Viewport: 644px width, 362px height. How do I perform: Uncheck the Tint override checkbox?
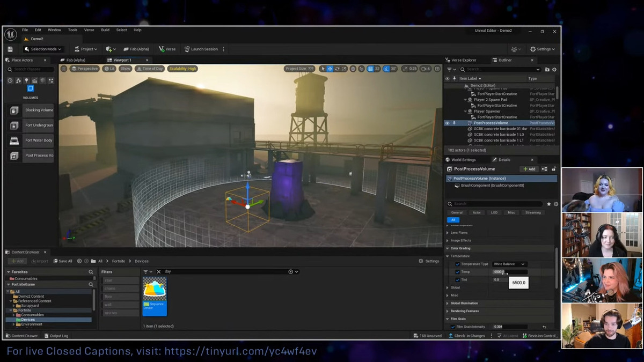click(457, 279)
